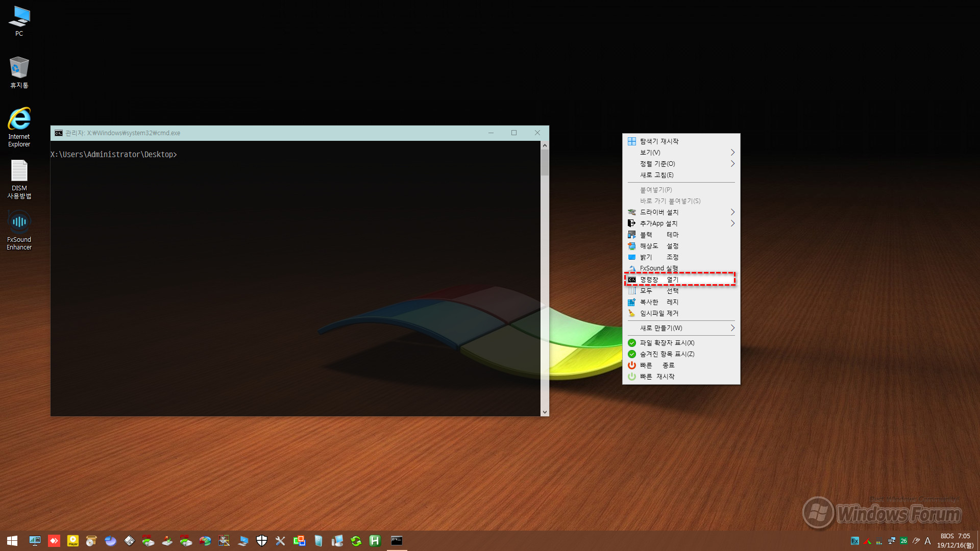Click the red-green triangle tray icon
Viewport: 980px width, 551px height.
(x=867, y=541)
